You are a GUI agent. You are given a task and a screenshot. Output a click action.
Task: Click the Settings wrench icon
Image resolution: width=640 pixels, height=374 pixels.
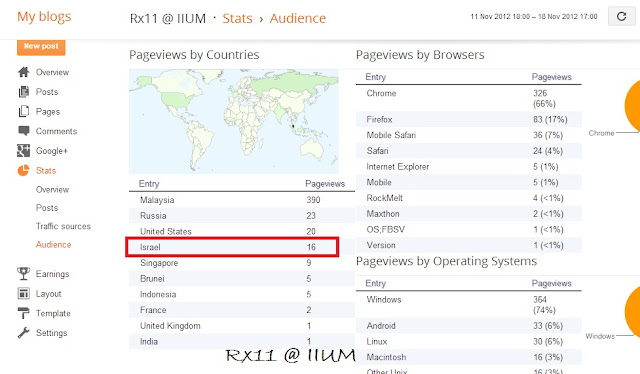[24, 333]
